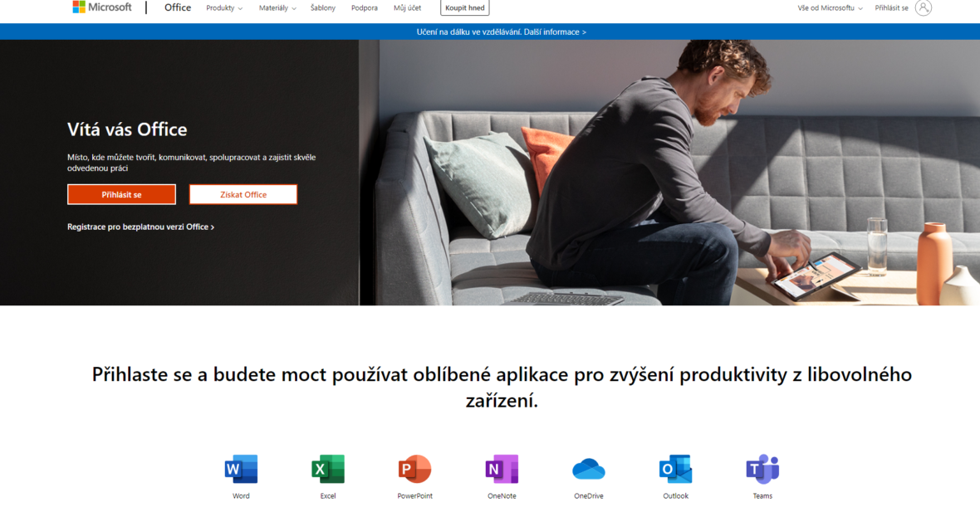
Task: Open the Teams app icon
Action: pyautogui.click(x=762, y=469)
